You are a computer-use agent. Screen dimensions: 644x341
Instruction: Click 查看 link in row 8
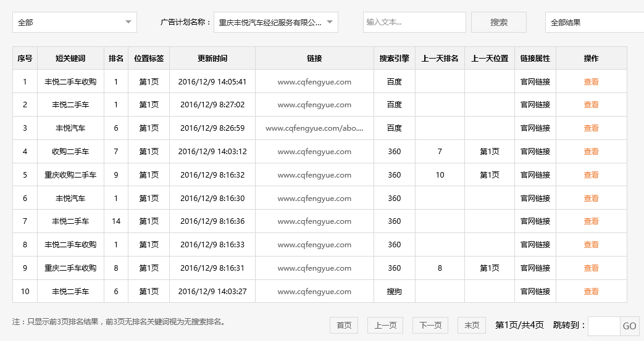pyautogui.click(x=591, y=245)
